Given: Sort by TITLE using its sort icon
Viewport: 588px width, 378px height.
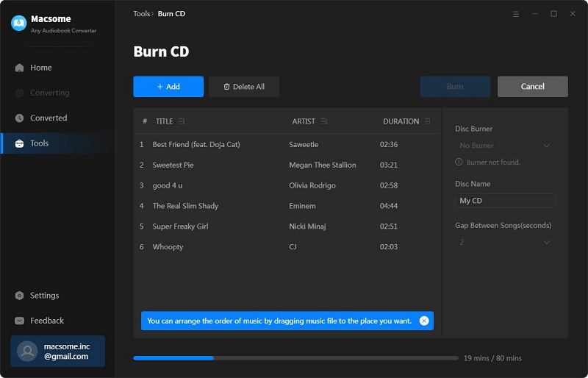Looking at the screenshot, I should pyautogui.click(x=182, y=121).
